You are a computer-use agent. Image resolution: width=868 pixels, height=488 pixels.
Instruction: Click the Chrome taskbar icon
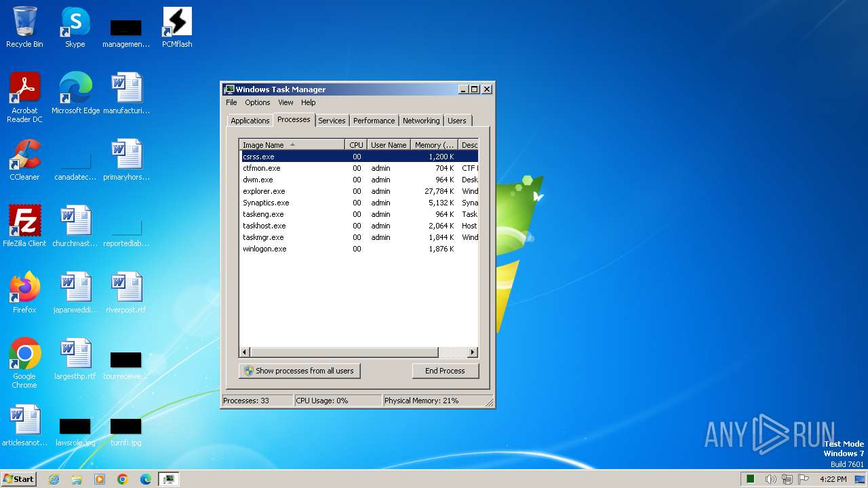123,479
